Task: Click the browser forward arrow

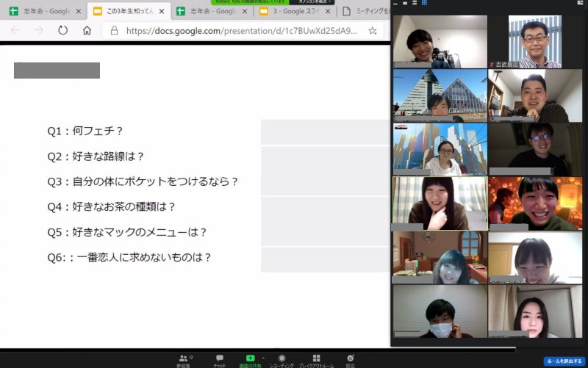Action: 39,30
